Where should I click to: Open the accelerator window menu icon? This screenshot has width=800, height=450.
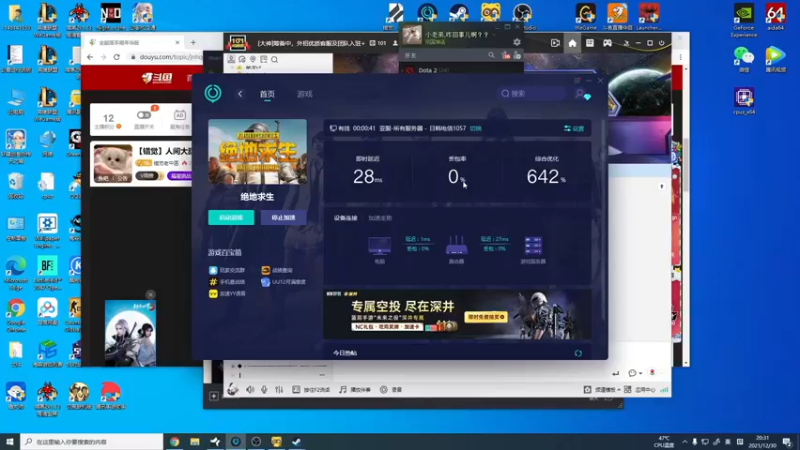(577, 81)
